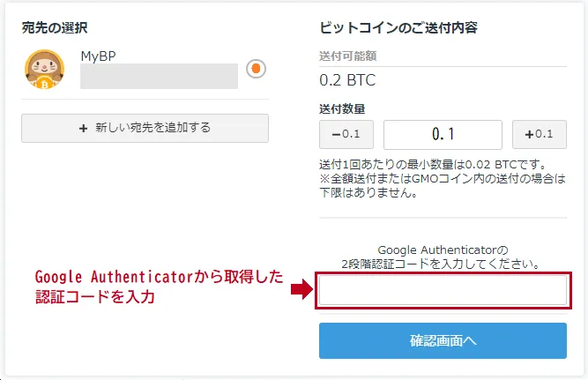The height and width of the screenshot is (380, 588).
Task: Click the 最小数量は0.02 BTC notice text
Action: click(432, 164)
